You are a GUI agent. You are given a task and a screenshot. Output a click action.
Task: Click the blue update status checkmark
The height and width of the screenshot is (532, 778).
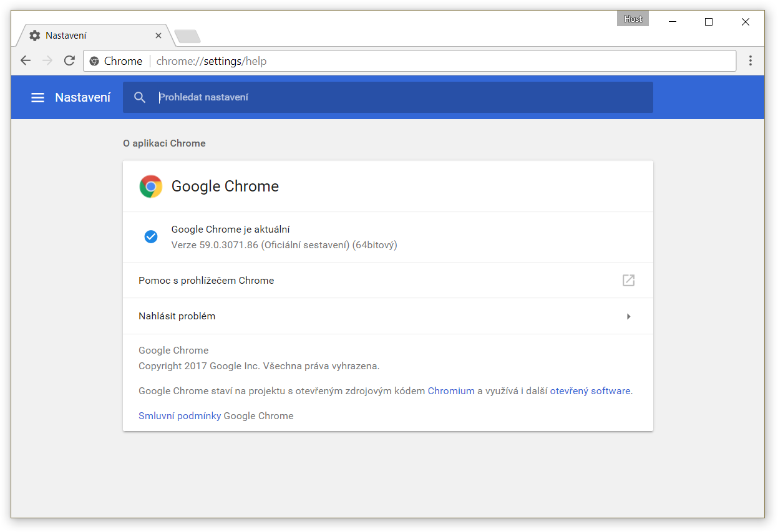pos(151,237)
